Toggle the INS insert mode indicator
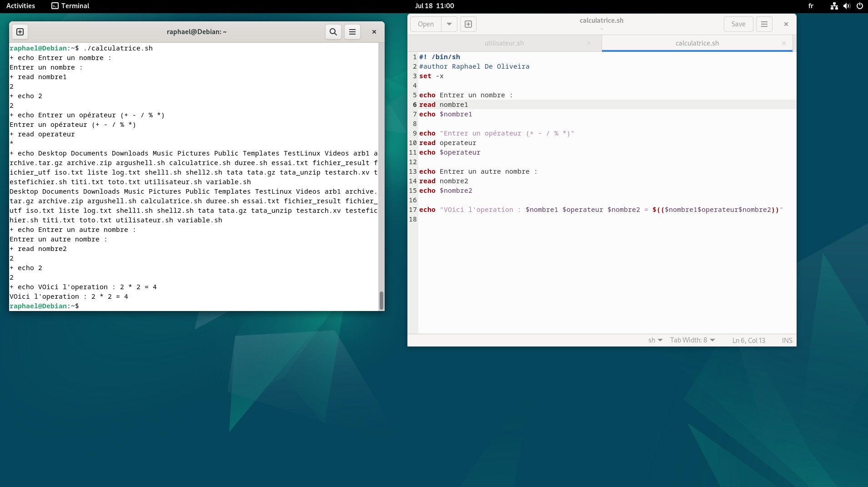This screenshot has height=487, width=868. point(787,340)
